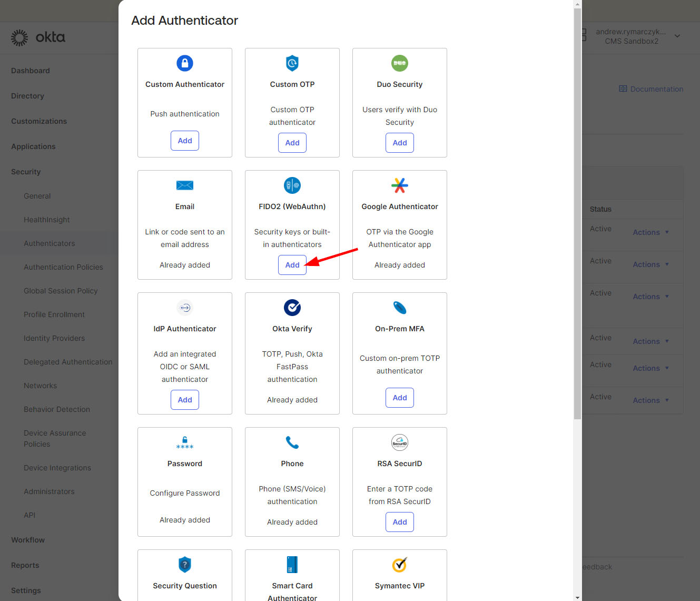Viewport: 700px width, 601px height.
Task: Click the FIDO2 (WebAuthn) icon
Action: (x=292, y=185)
